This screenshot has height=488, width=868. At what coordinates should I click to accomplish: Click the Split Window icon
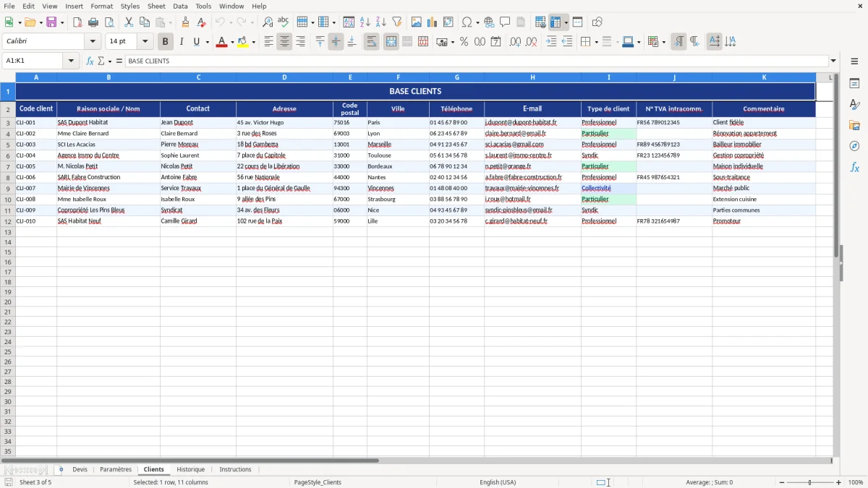[x=578, y=22]
